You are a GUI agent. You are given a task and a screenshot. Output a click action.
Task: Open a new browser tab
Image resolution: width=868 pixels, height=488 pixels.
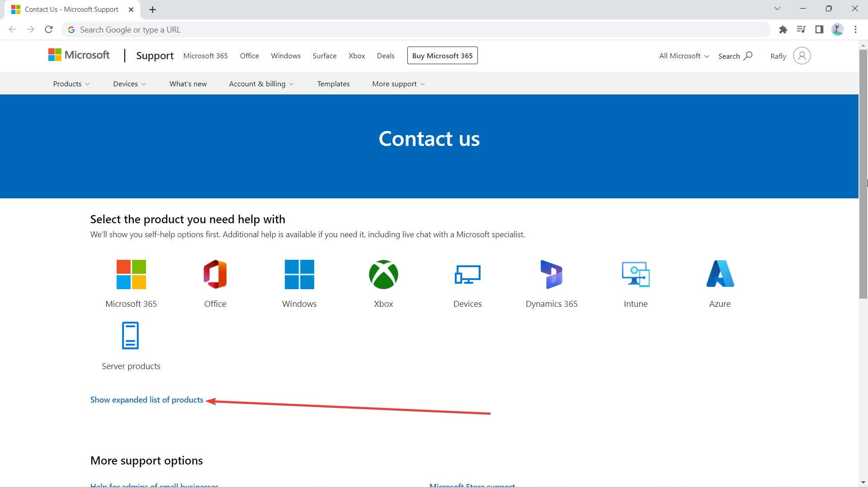[153, 9]
